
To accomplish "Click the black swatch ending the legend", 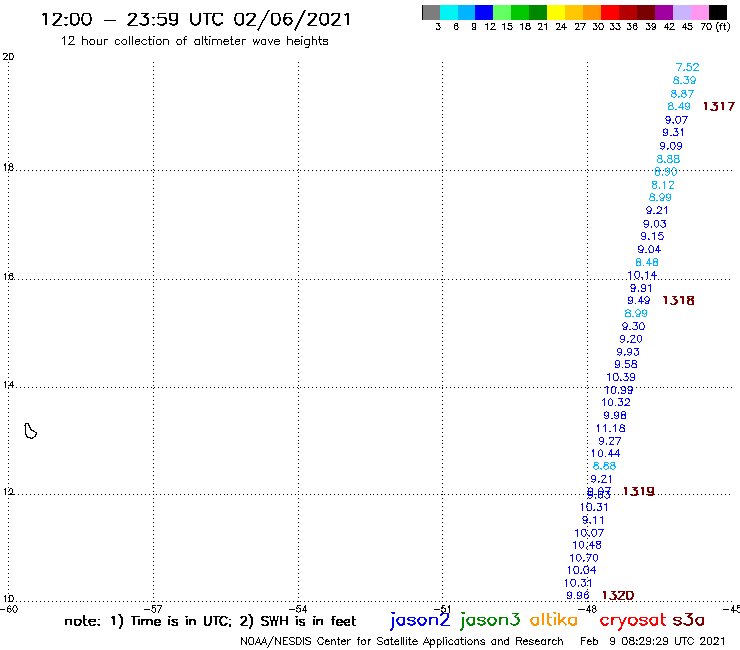I will coord(718,12).
